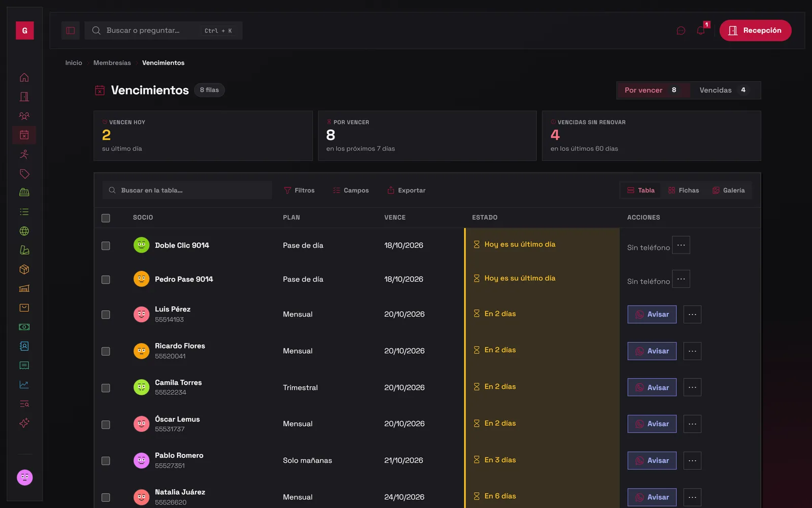Click the running person icon in sidebar
Viewport: 812px width, 508px height.
click(24, 154)
